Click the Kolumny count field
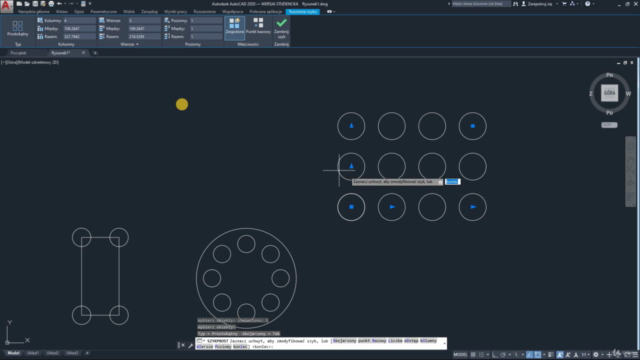 pyautogui.click(x=79, y=20)
